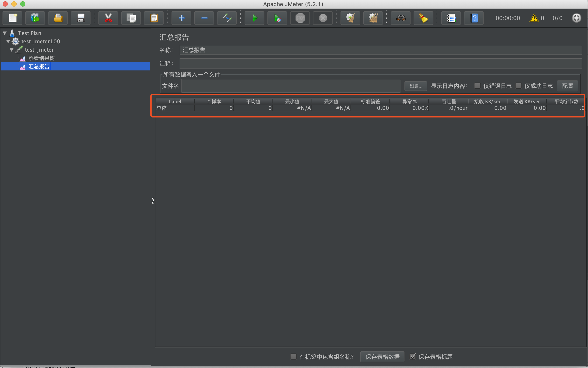Click the 00:00:00 elapsed timer
This screenshot has width=588, height=368.
[x=508, y=18]
